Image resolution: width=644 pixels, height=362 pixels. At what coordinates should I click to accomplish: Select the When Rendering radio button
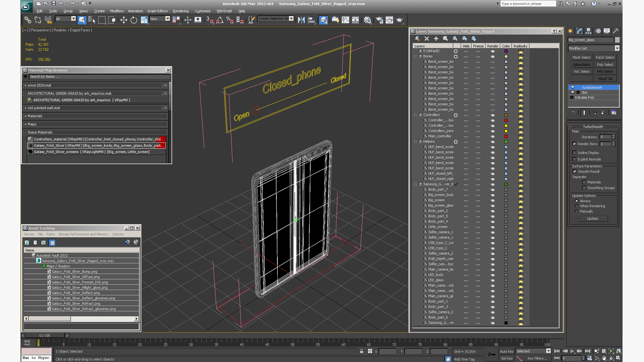click(577, 206)
